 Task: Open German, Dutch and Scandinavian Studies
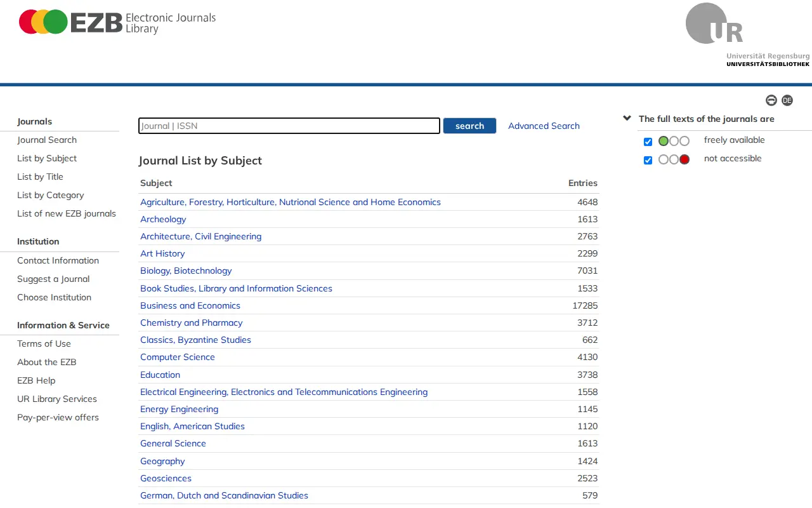click(x=224, y=495)
